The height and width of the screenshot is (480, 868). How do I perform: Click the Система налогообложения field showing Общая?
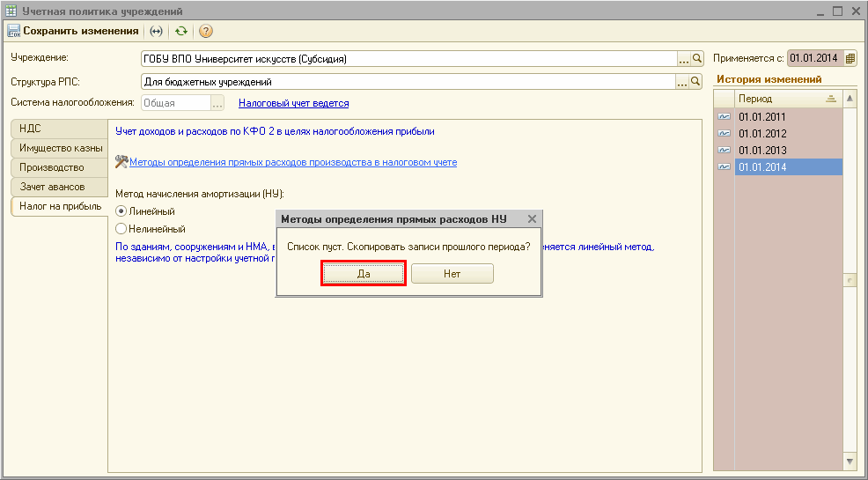176,103
